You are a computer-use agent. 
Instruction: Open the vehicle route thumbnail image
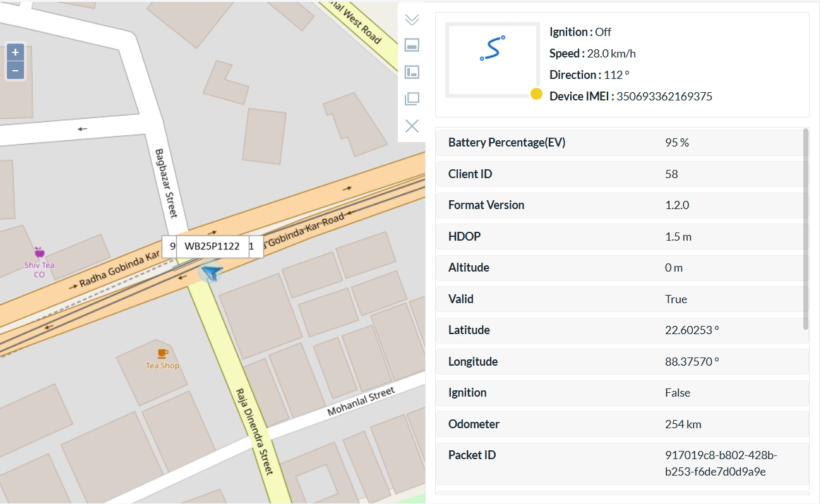point(492,60)
